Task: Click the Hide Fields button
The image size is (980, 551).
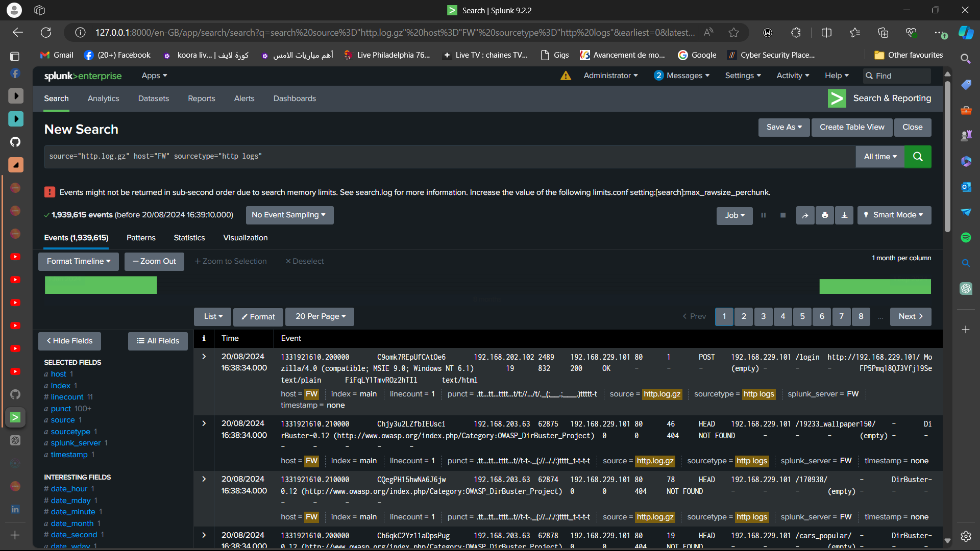Action: tap(69, 341)
